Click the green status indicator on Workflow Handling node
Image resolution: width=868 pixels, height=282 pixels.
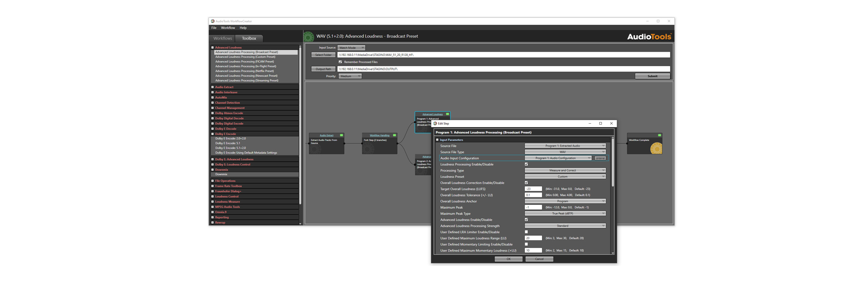point(395,135)
